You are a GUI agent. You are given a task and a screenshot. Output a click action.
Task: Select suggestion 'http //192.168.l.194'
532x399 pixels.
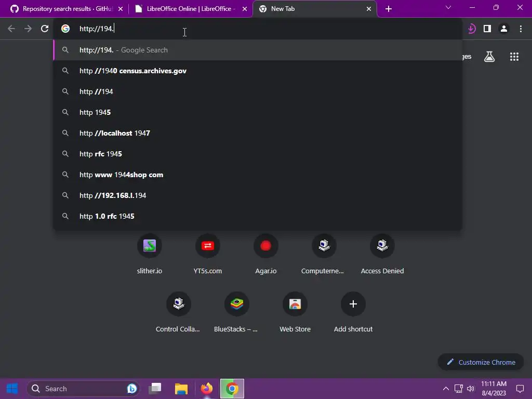tap(258, 195)
